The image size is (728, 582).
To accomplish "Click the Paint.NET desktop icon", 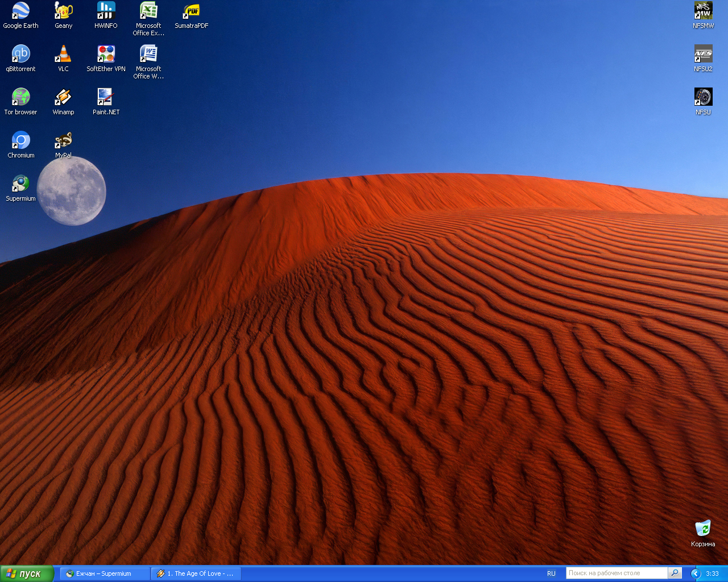I will (106, 101).
